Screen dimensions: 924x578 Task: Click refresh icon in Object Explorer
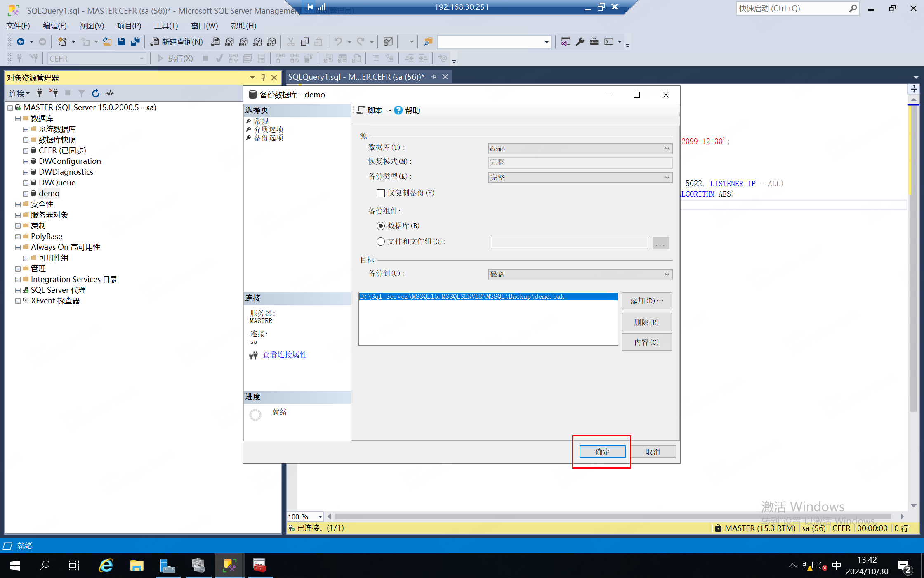coord(96,93)
